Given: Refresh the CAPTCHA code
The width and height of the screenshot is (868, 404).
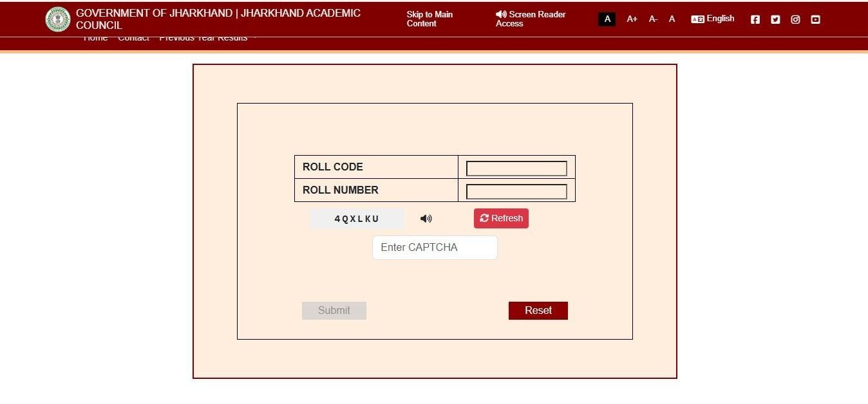Looking at the screenshot, I should [x=501, y=218].
